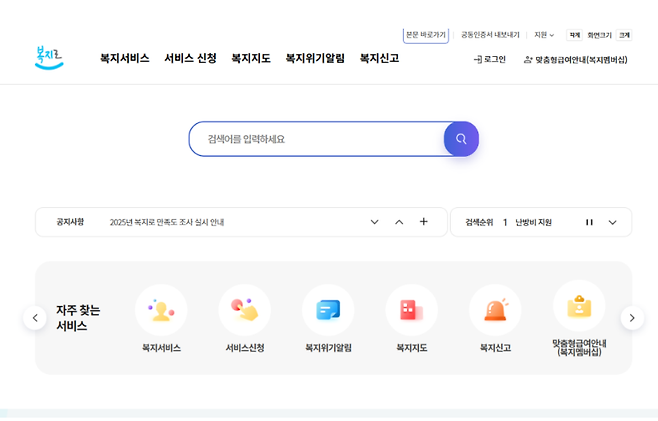Go to the 복지로 logo home
This screenshot has width=658, height=421.
pos(48,58)
